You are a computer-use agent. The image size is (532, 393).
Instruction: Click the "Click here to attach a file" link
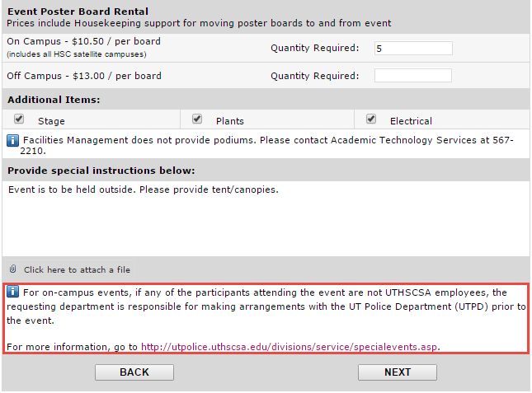click(77, 269)
